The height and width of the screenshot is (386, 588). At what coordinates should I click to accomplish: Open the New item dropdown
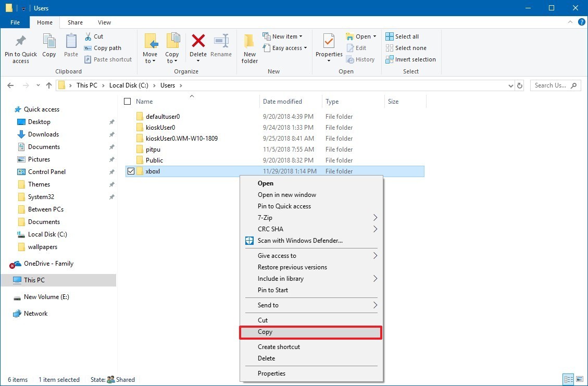click(285, 36)
